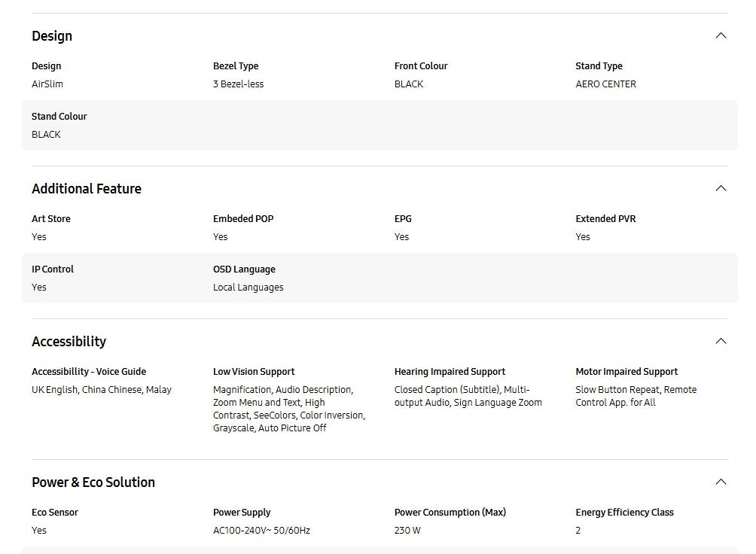Select the Motor Impaired Support label
The image size is (756, 554).
pos(626,372)
